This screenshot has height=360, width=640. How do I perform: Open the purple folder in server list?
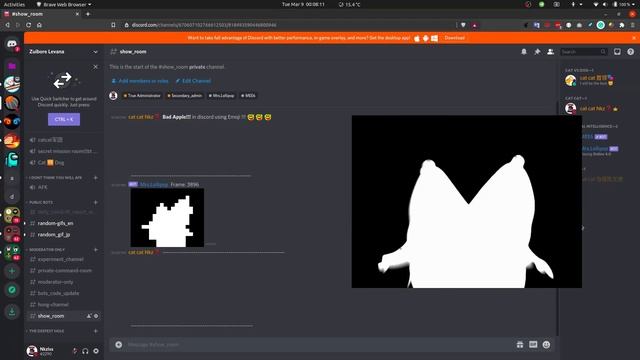click(x=12, y=66)
